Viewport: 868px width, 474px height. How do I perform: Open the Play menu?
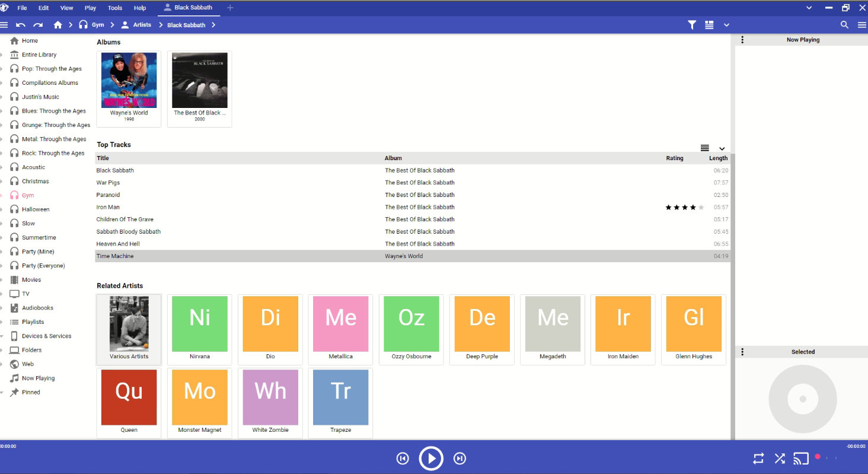(90, 8)
